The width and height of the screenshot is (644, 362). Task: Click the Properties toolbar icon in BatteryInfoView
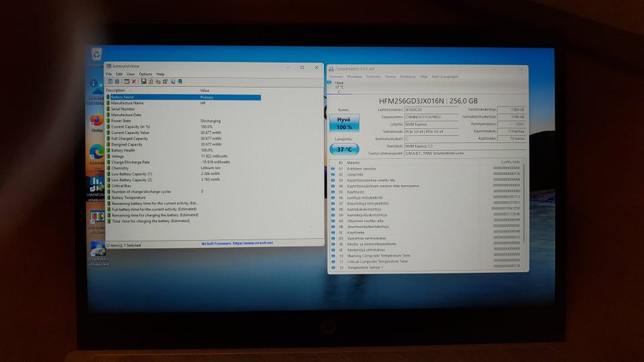(x=165, y=81)
